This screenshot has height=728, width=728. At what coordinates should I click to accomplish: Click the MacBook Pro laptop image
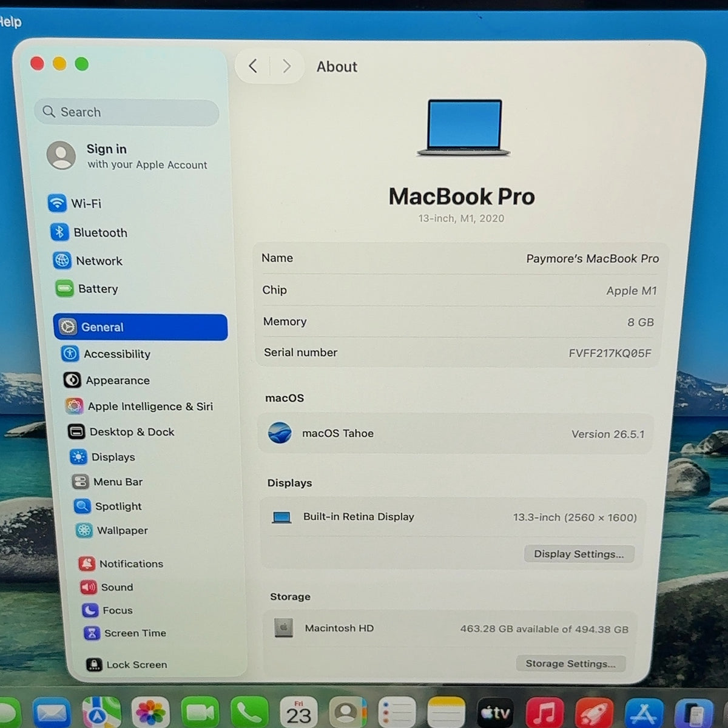(463, 128)
